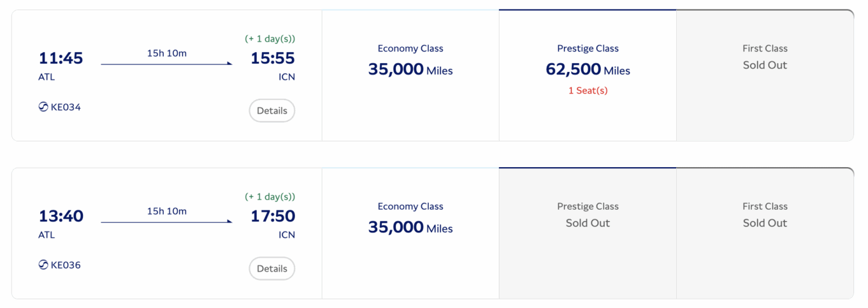Click the 13:40 departure time
This screenshot has height=308, width=868.
(61, 216)
